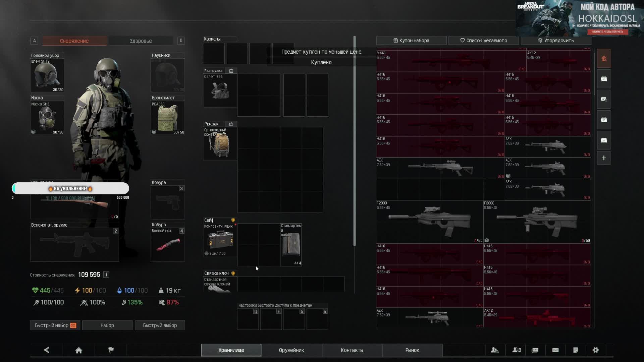This screenshot has height=362, width=644.
Task: Click the stash list vertical scrollbar
Action: 594,73
